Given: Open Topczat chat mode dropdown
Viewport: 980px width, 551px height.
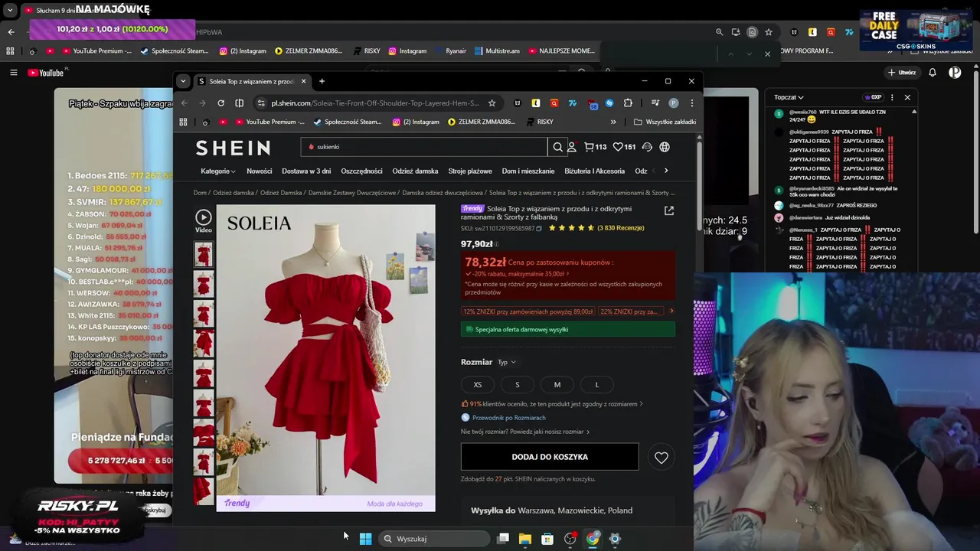Looking at the screenshot, I should click(x=789, y=97).
